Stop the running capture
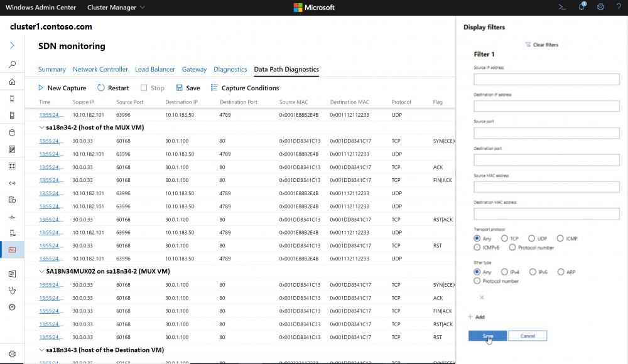Image resolution: width=628 pixels, height=364 pixels. click(152, 88)
